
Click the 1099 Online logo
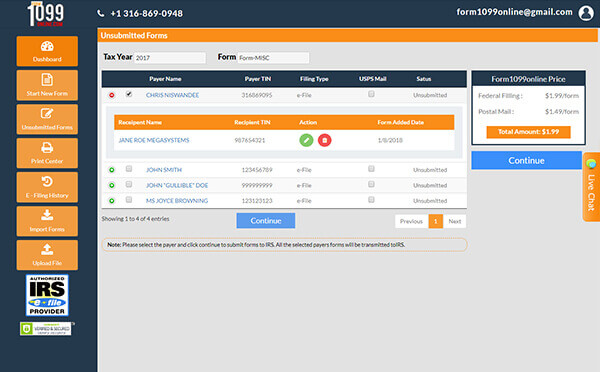click(x=46, y=14)
